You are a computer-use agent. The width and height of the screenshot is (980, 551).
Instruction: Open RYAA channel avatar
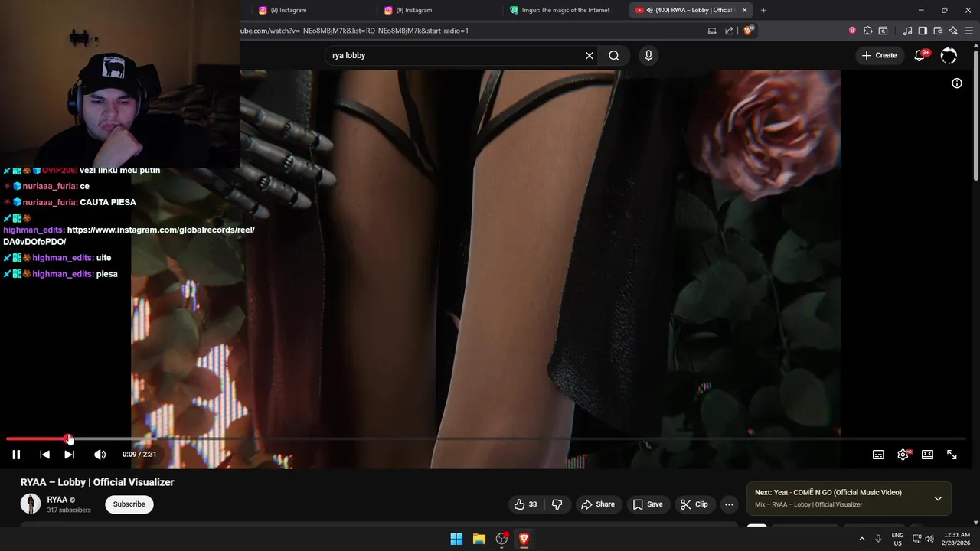pyautogui.click(x=31, y=504)
